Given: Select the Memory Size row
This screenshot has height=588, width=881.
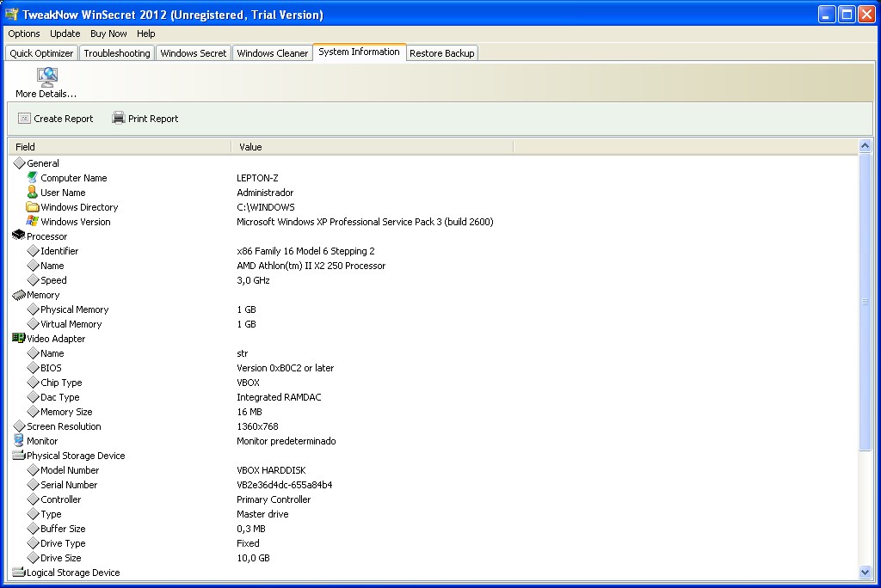Looking at the screenshot, I should [x=434, y=411].
